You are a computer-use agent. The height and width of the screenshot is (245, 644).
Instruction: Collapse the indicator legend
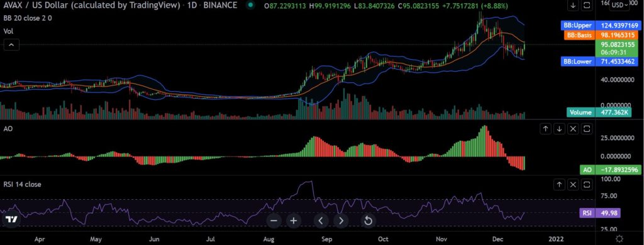pos(11,45)
